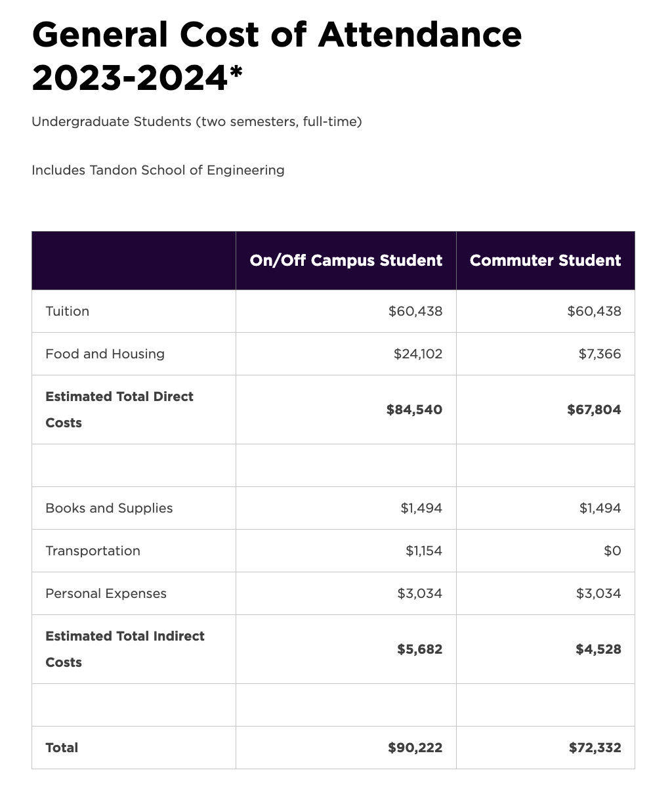
Task: Click the $84,540 direct costs amount
Action: (414, 410)
